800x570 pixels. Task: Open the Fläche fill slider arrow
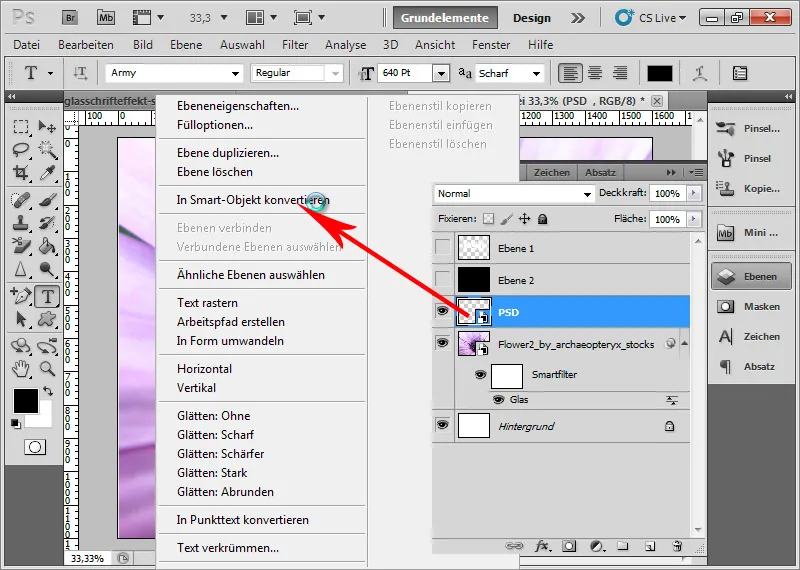pyautogui.click(x=693, y=219)
